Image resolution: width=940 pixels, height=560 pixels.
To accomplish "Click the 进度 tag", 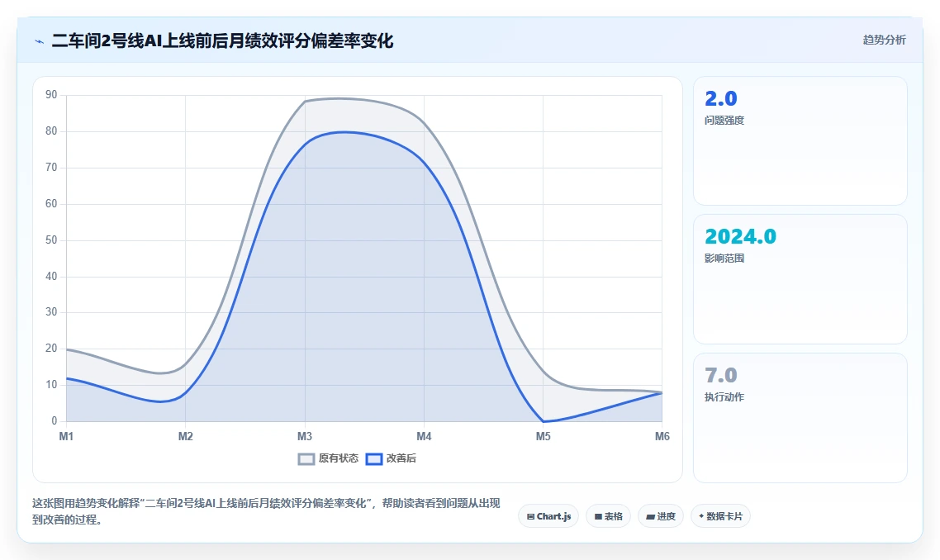I will point(661,516).
